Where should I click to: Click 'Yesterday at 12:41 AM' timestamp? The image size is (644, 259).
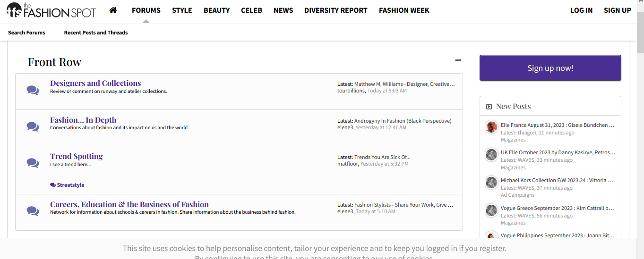click(x=381, y=127)
